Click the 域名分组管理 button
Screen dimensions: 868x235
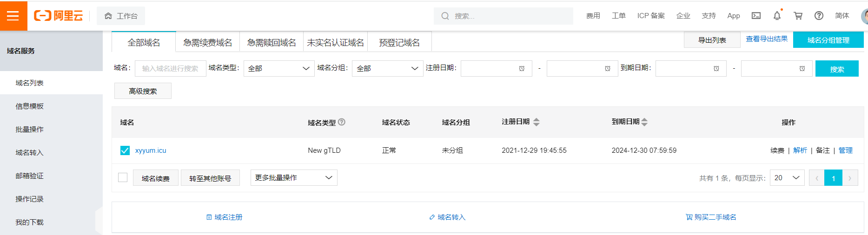[x=828, y=40]
